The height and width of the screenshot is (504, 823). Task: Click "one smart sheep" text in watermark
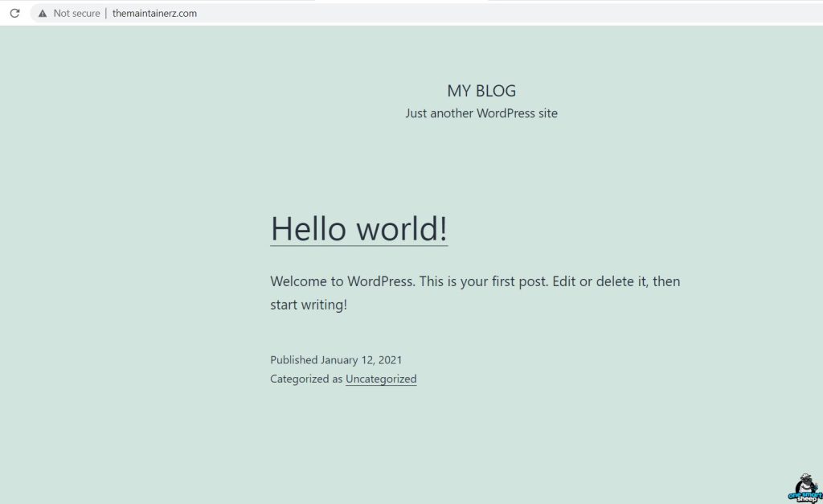point(805,496)
